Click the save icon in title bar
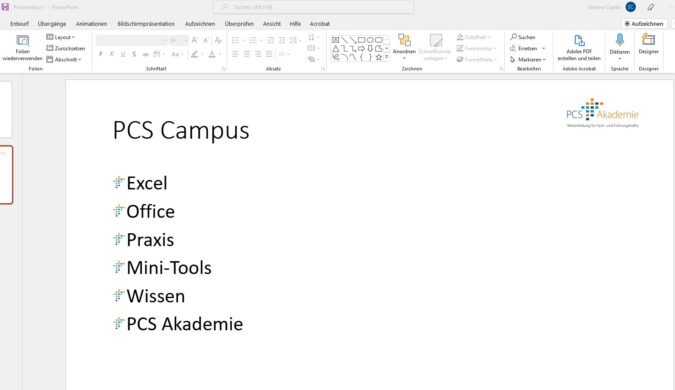This screenshot has height=390, width=675. 5,7
